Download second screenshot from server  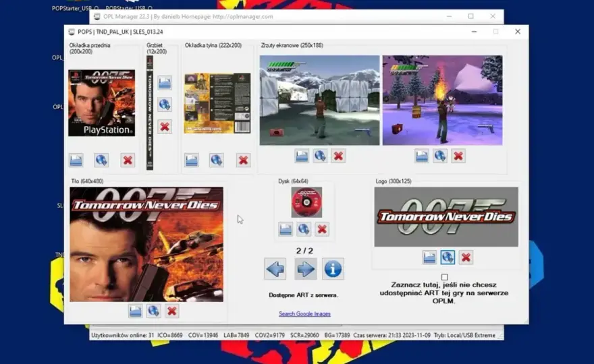point(440,156)
